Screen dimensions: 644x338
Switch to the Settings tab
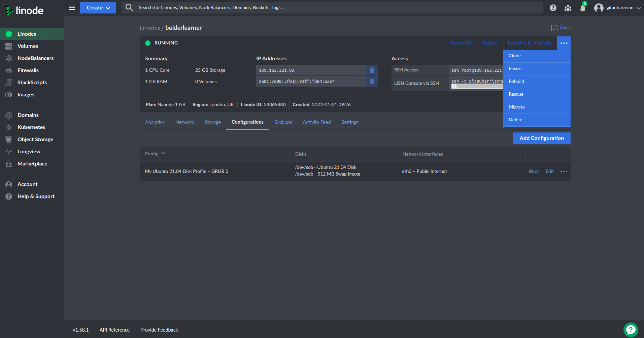[x=350, y=122]
